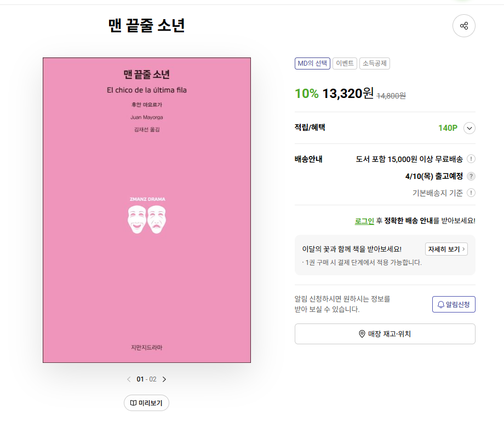Go to previous cover image arrow
504x422 pixels.
pos(129,379)
